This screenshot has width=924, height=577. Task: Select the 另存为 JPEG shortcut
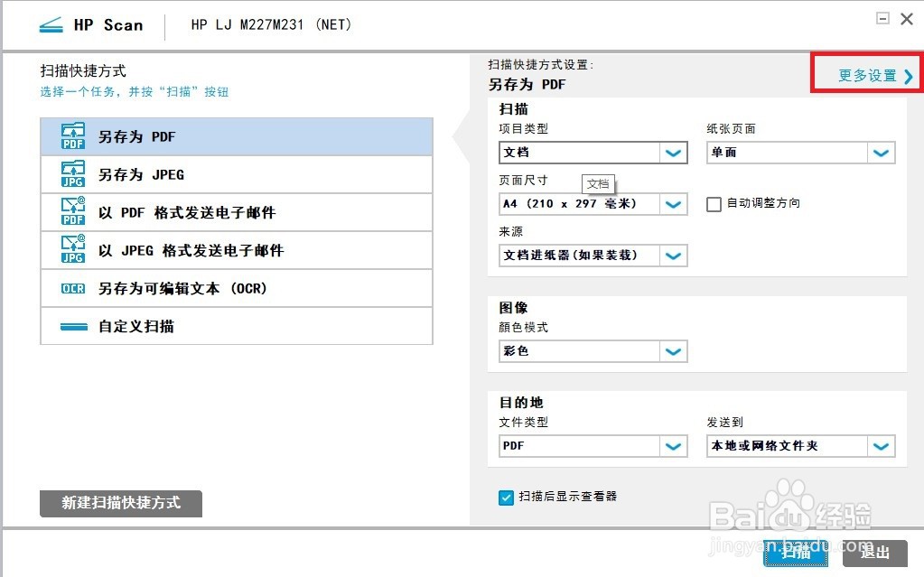(x=237, y=174)
